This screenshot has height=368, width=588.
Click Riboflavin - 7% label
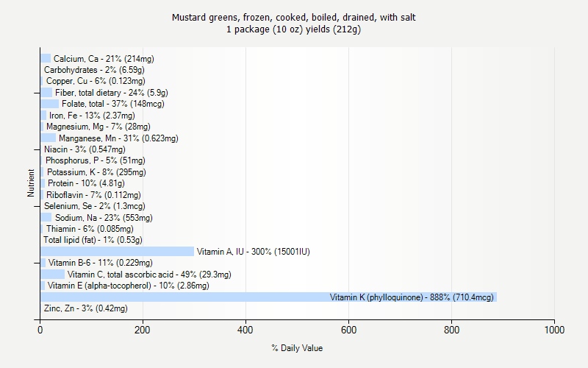(93, 195)
